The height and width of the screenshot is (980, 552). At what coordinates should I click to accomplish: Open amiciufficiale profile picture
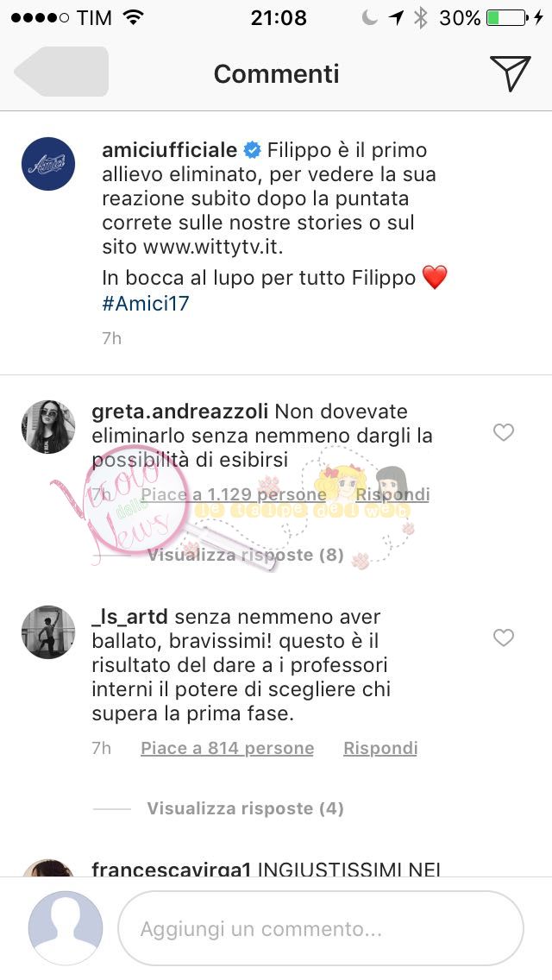click(x=48, y=164)
